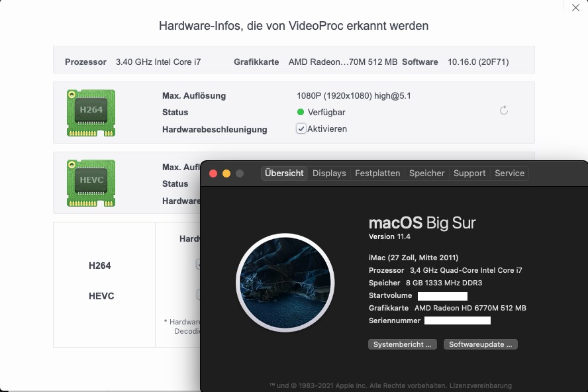Select the 'Verfügbar' status text

326,112
